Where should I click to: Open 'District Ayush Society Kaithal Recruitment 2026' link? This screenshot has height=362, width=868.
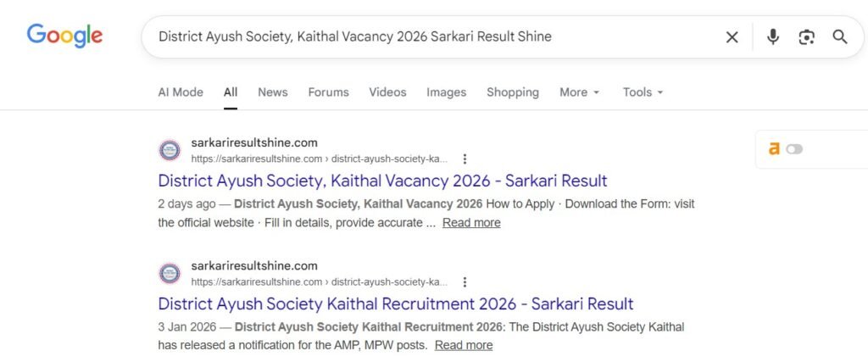pos(396,304)
